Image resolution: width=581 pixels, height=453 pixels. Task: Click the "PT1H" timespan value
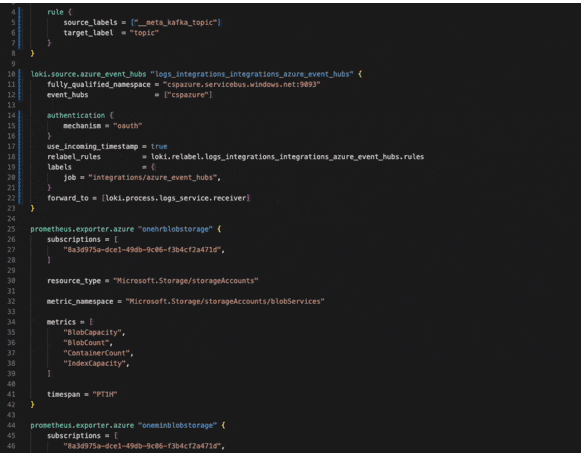point(105,394)
